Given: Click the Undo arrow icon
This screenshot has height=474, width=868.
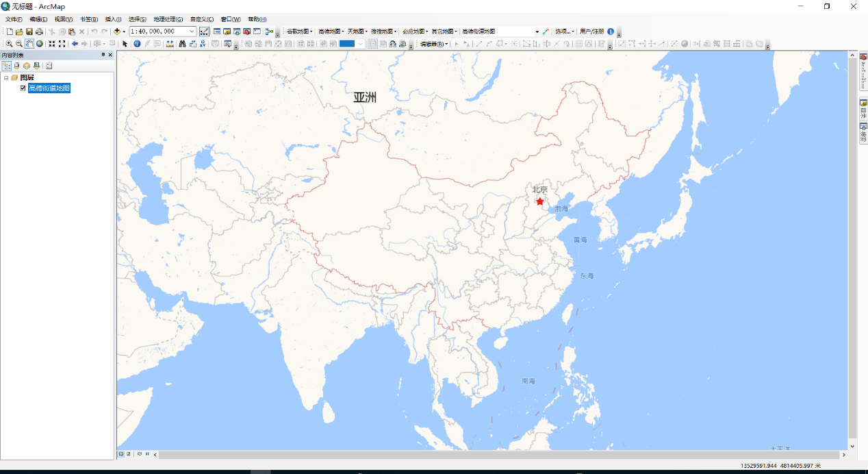Looking at the screenshot, I should [x=94, y=31].
